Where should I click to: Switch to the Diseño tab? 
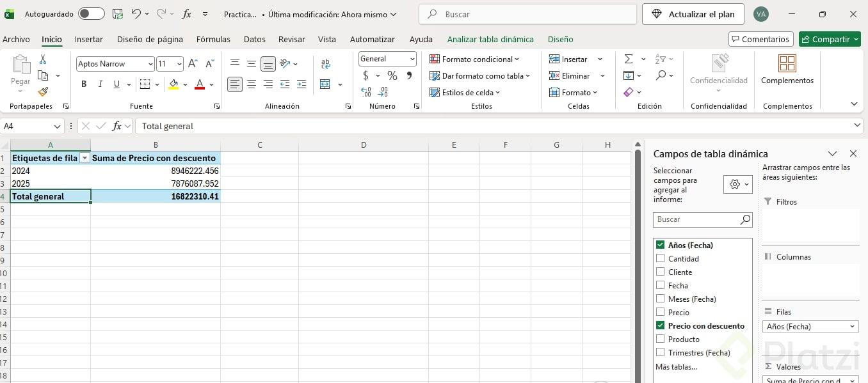pyautogui.click(x=561, y=39)
